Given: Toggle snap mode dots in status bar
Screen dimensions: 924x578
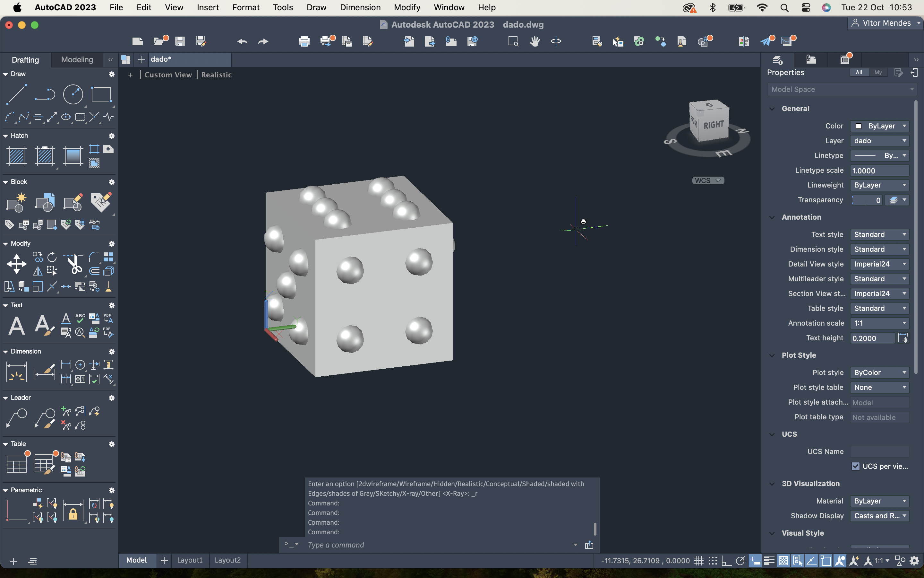Looking at the screenshot, I should 713,560.
